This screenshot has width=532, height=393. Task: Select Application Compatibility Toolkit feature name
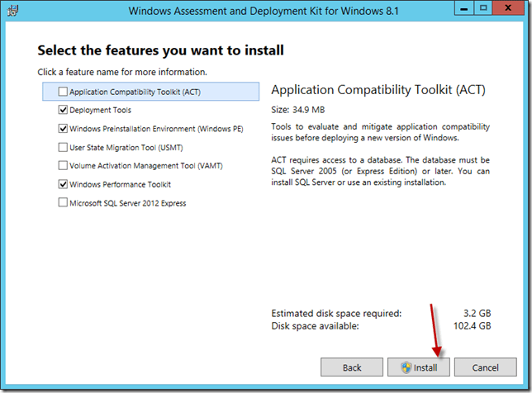(135, 92)
